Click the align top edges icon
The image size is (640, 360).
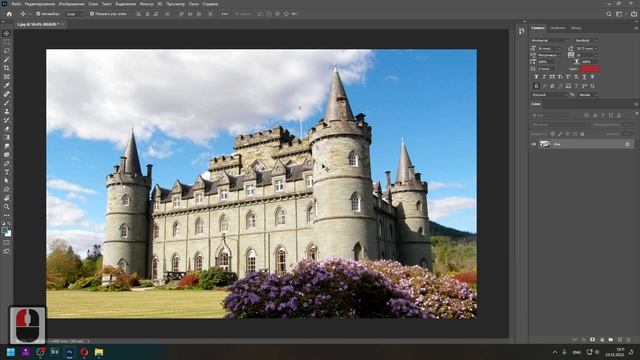coord(182,14)
